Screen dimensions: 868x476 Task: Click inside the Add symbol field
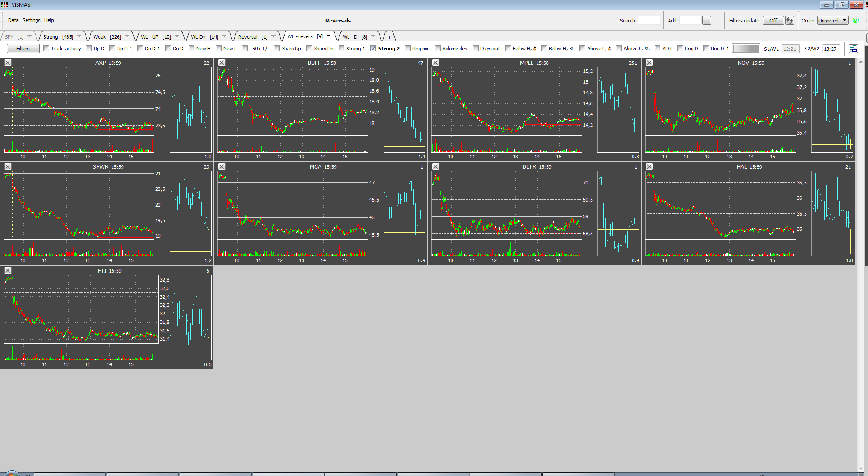(x=690, y=21)
